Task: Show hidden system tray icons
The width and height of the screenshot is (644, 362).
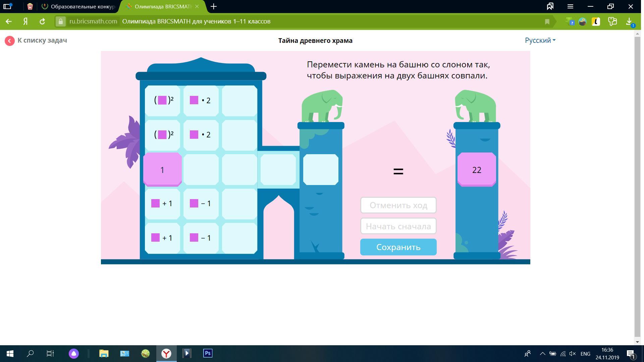Action: 542,353
